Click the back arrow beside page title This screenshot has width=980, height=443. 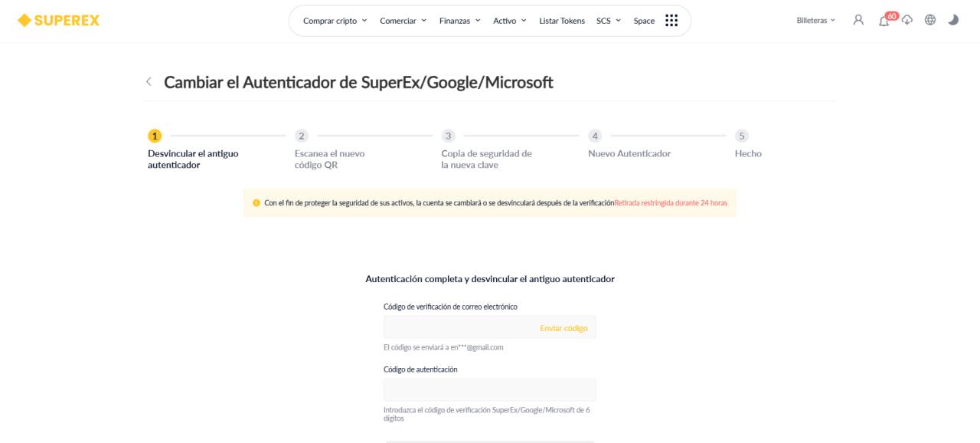[x=149, y=81]
